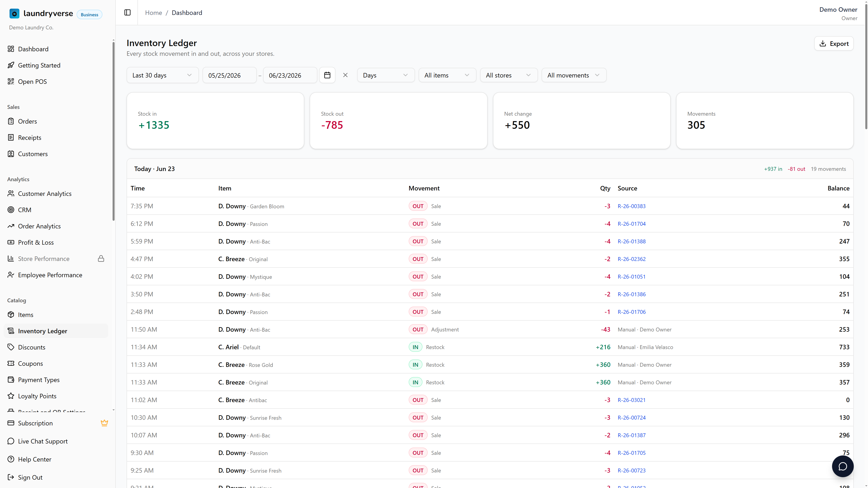The image size is (868, 488).
Task: Open receipt link R-26-00383
Action: coord(632,206)
